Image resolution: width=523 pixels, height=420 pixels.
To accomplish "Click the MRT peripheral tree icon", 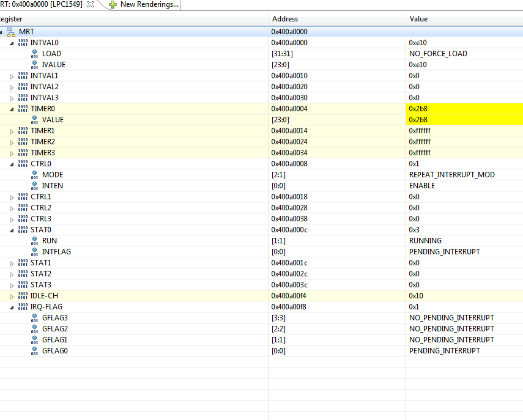I will 11,32.
